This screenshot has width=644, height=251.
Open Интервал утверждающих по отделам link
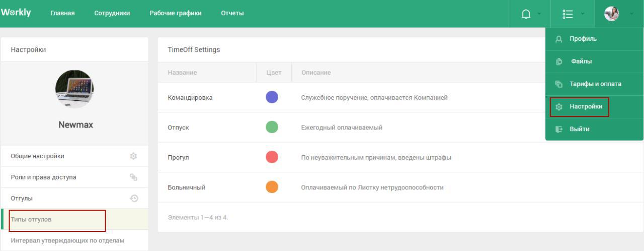click(67, 240)
